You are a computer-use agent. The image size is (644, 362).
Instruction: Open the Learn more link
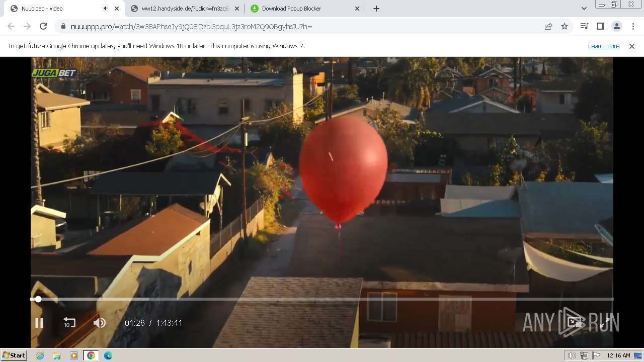click(x=604, y=46)
